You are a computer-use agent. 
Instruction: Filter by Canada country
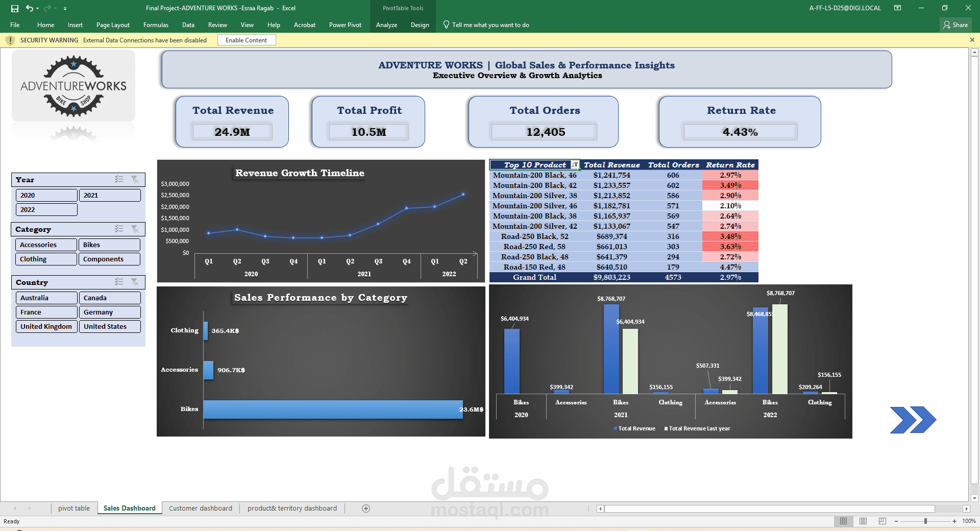(x=110, y=298)
